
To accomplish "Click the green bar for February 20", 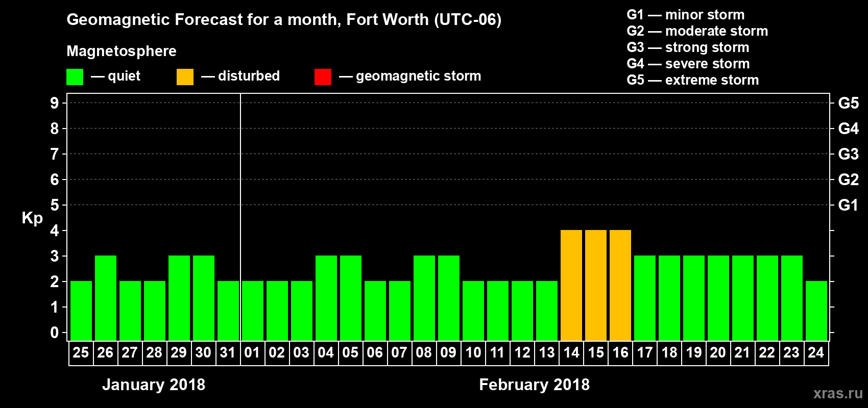I will pos(718,298).
